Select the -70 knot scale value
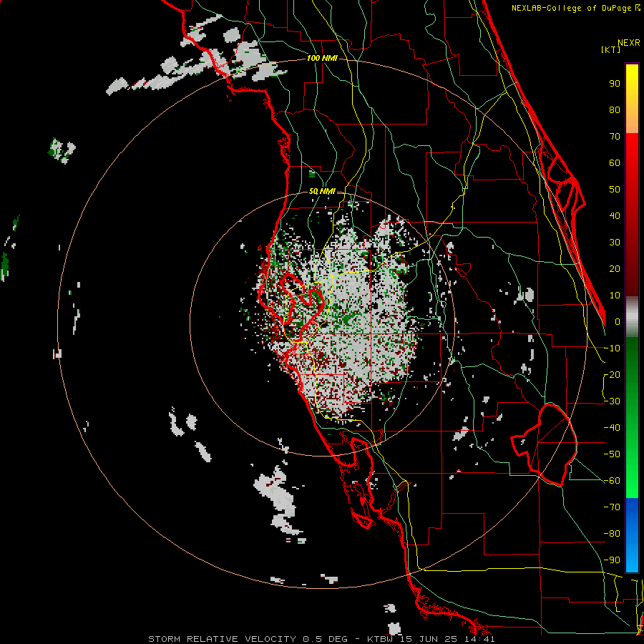 [x=612, y=507]
